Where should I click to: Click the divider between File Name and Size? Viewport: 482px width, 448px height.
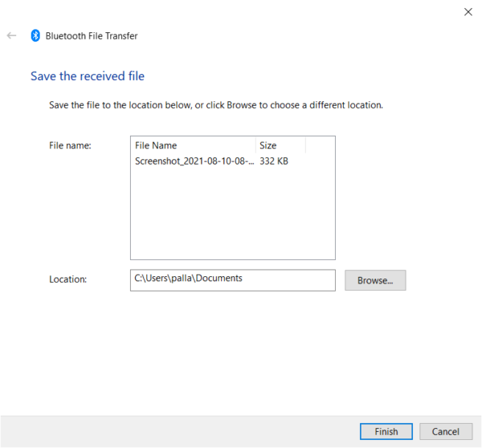coord(255,145)
